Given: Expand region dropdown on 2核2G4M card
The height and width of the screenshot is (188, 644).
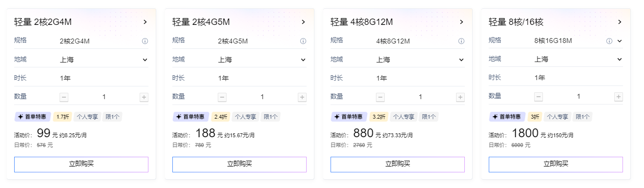Looking at the screenshot, I should [x=145, y=60].
